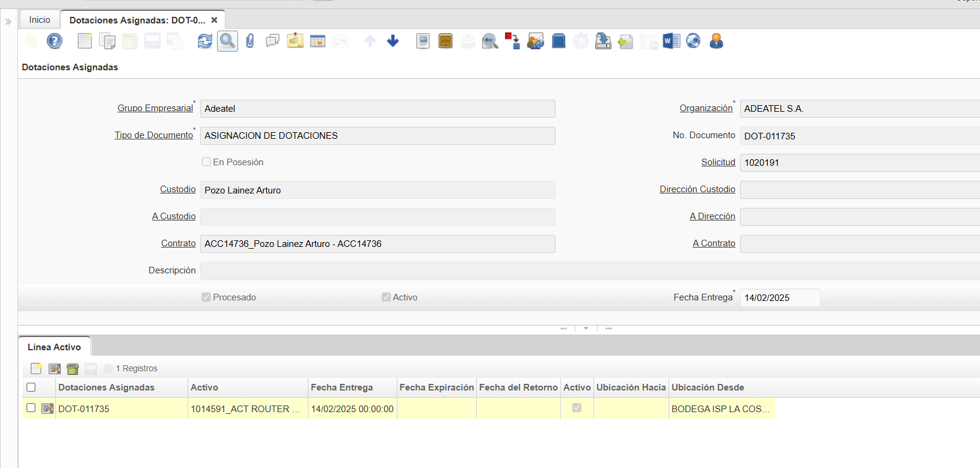Refresh the record with the Requery icon

[205, 41]
